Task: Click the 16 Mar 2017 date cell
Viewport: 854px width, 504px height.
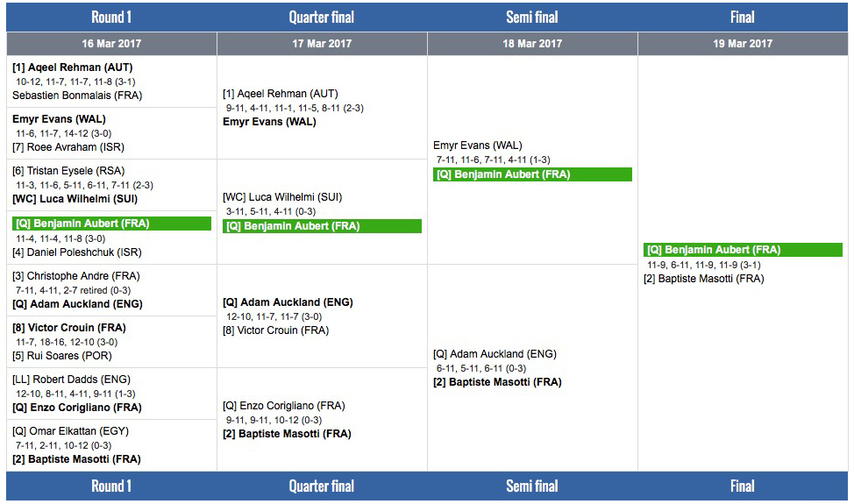Action: point(111,44)
